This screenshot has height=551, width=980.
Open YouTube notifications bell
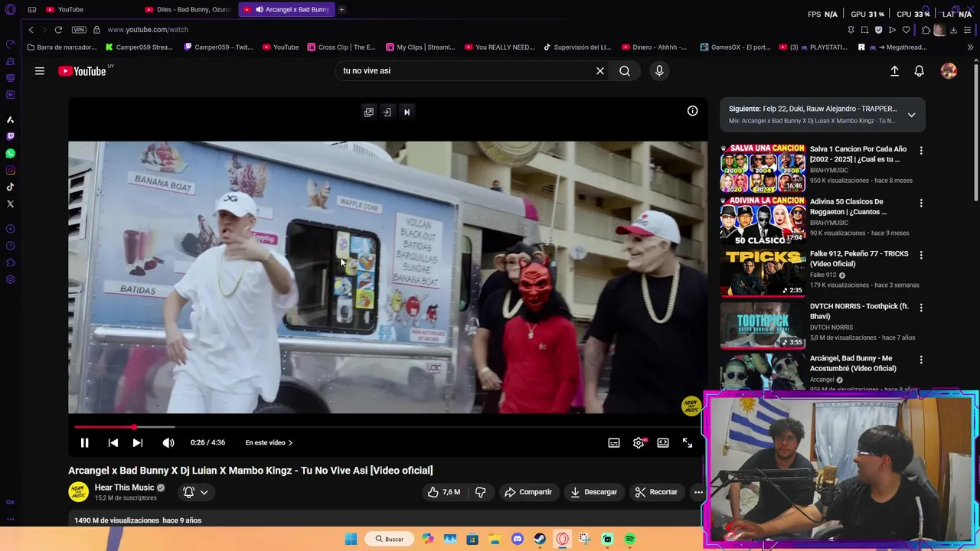(x=919, y=71)
